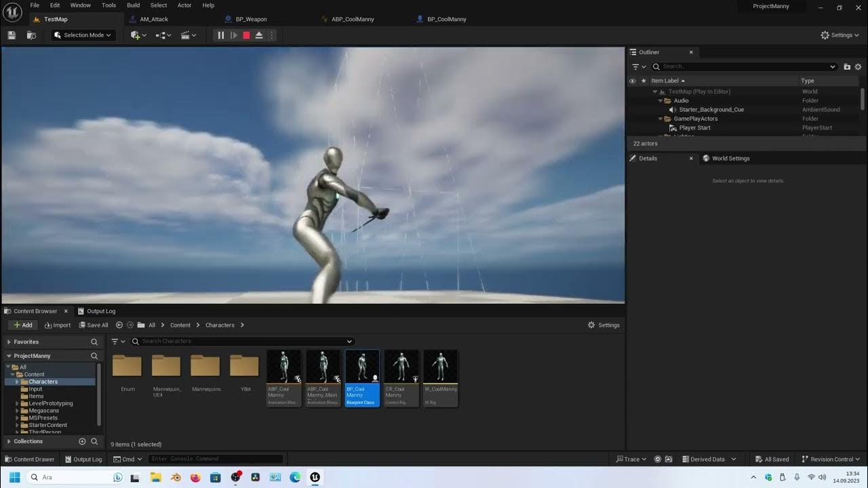Viewport: 868px width, 488px height.
Task: Select the IK_CoolManny IK rig asset
Action: pyautogui.click(x=441, y=378)
